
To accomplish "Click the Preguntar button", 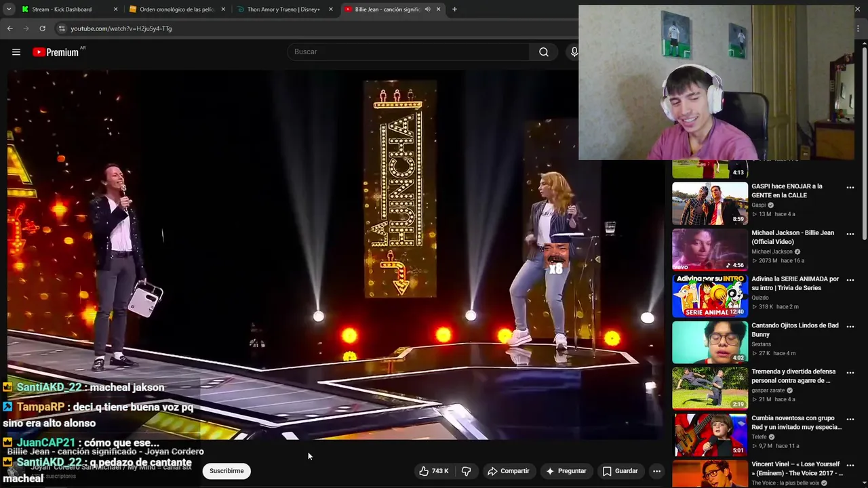I will pyautogui.click(x=566, y=471).
